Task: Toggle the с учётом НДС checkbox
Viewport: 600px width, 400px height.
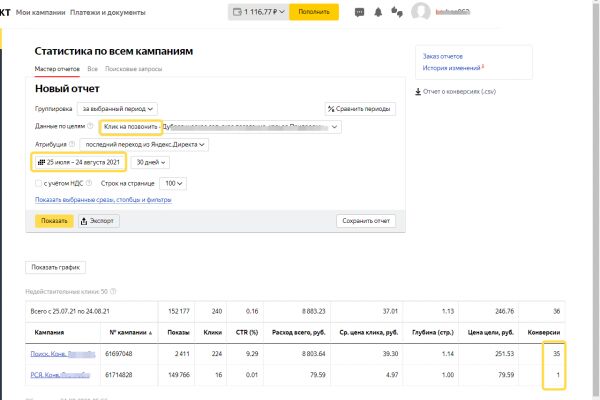Action: (38, 183)
